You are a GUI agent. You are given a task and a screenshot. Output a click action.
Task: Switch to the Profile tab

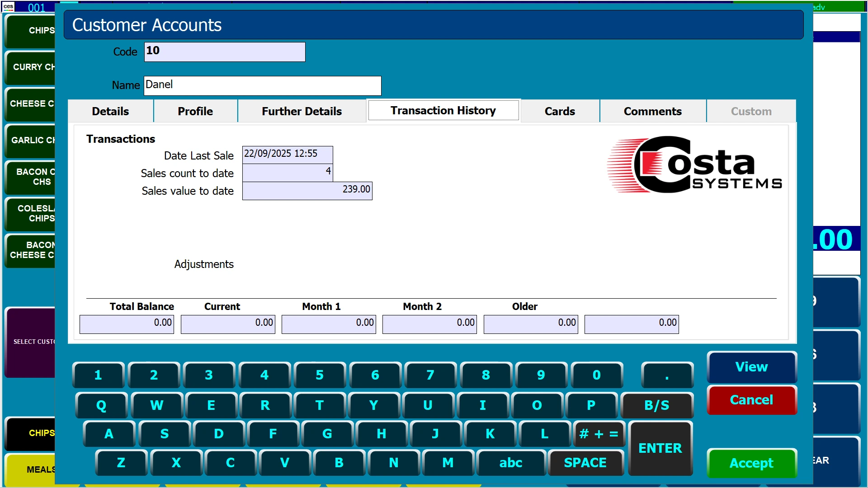coord(195,111)
